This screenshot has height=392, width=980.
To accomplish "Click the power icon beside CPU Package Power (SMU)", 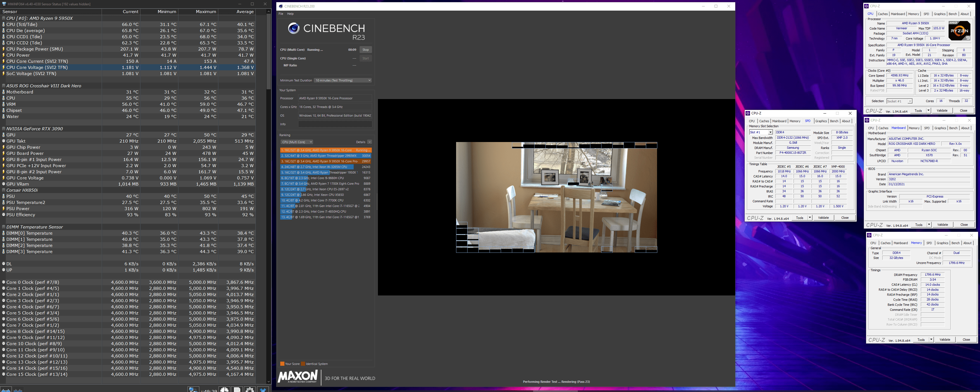I will [x=4, y=49].
